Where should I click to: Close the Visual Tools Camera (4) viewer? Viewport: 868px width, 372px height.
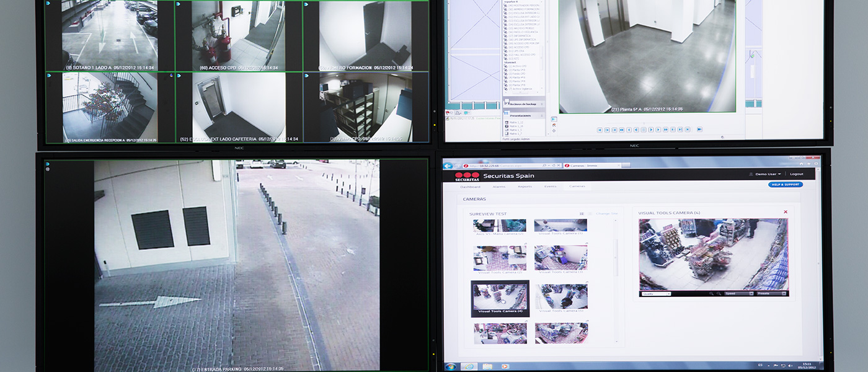click(x=786, y=212)
